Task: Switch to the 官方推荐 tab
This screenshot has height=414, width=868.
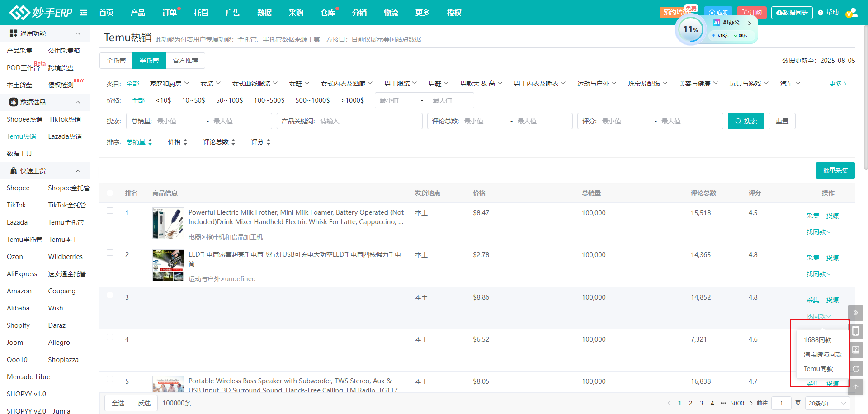Action: coord(185,61)
